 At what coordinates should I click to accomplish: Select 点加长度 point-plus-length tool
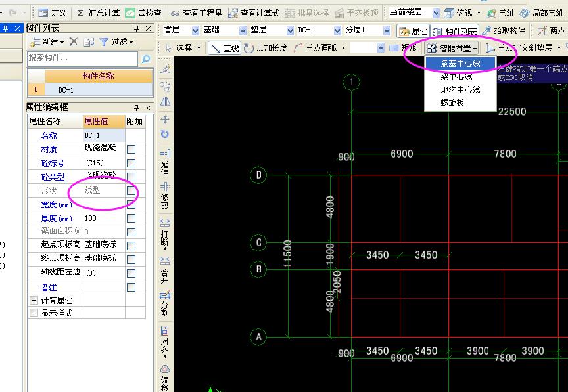(x=266, y=48)
